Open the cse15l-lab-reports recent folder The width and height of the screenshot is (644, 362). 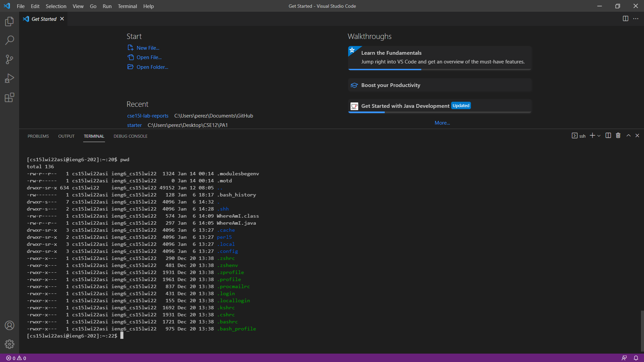pyautogui.click(x=148, y=116)
